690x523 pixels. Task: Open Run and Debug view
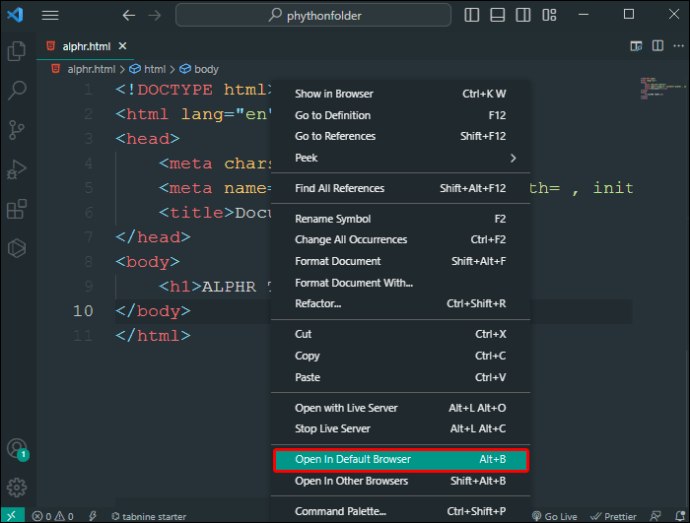tap(17, 169)
